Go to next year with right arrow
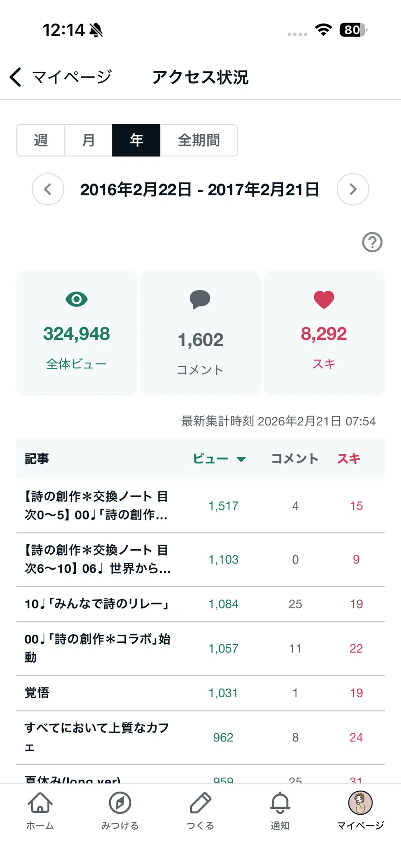 (x=353, y=189)
